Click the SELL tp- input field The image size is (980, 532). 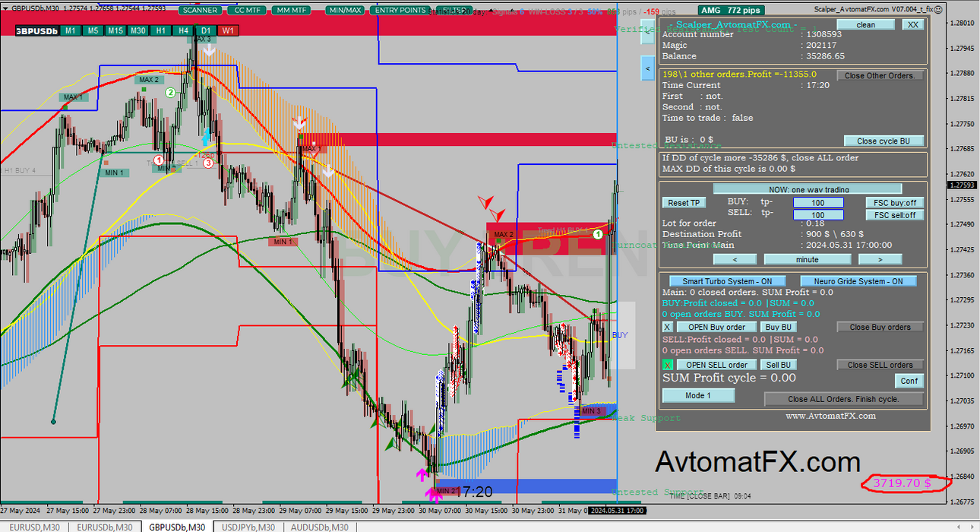(x=818, y=215)
